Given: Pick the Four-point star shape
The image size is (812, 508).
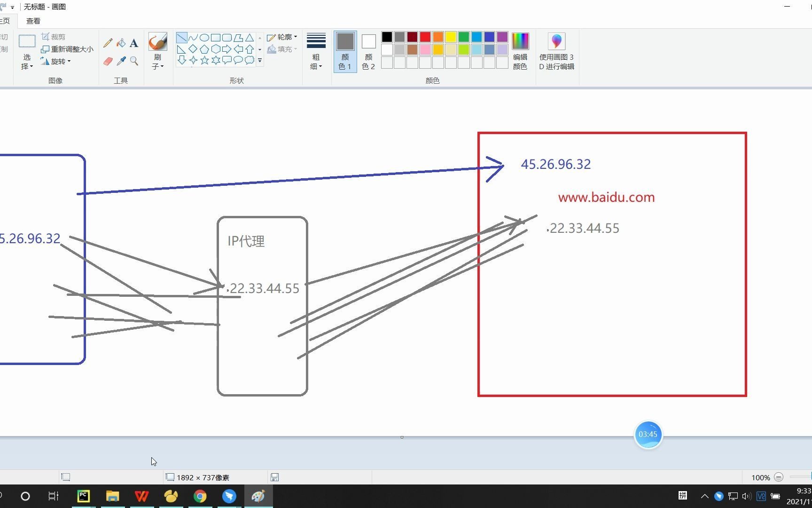Looking at the screenshot, I should [193, 60].
